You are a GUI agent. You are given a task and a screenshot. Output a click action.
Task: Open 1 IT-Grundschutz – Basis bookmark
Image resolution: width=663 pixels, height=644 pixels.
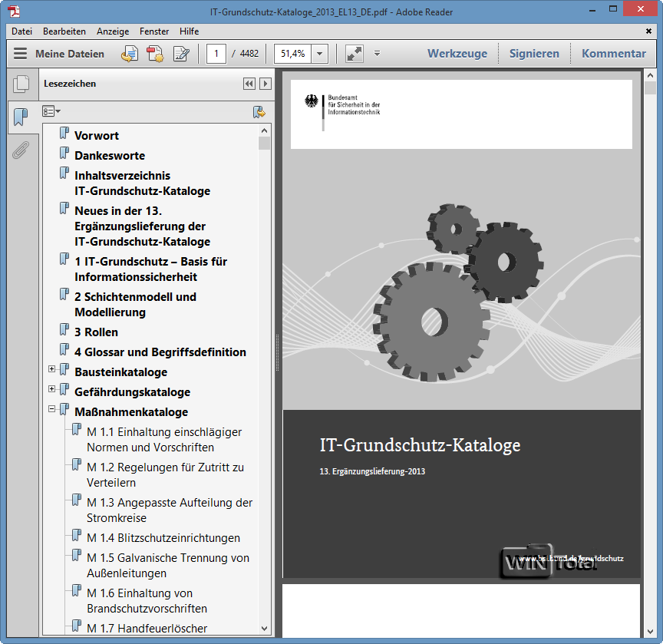coord(150,269)
